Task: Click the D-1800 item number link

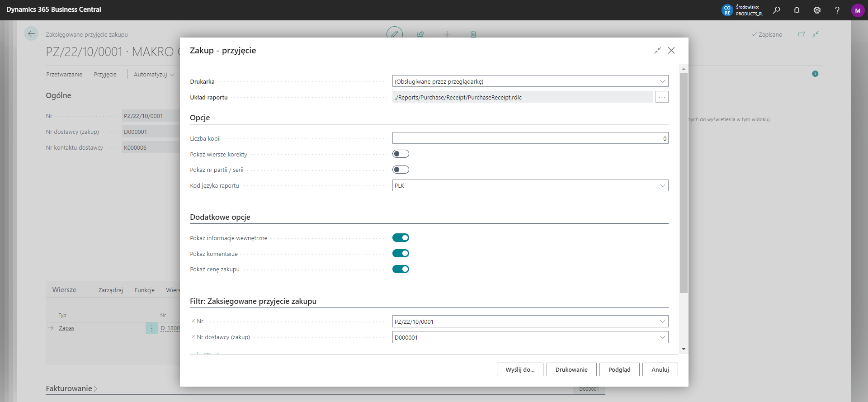Action: pyautogui.click(x=170, y=328)
